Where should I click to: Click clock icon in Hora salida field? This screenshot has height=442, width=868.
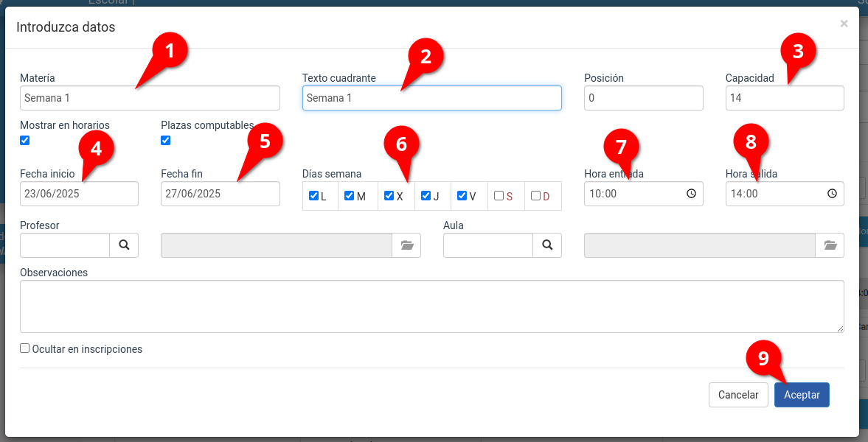[832, 194]
